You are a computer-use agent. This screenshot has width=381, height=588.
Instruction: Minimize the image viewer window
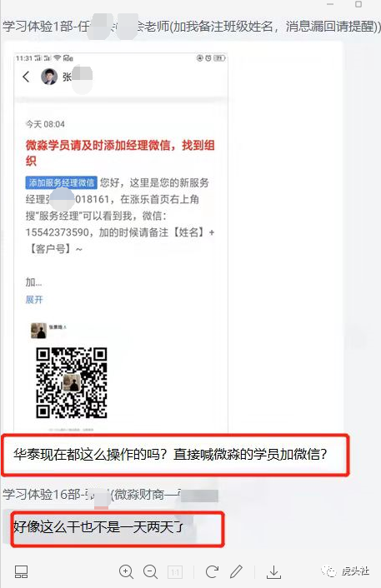(330, 4)
